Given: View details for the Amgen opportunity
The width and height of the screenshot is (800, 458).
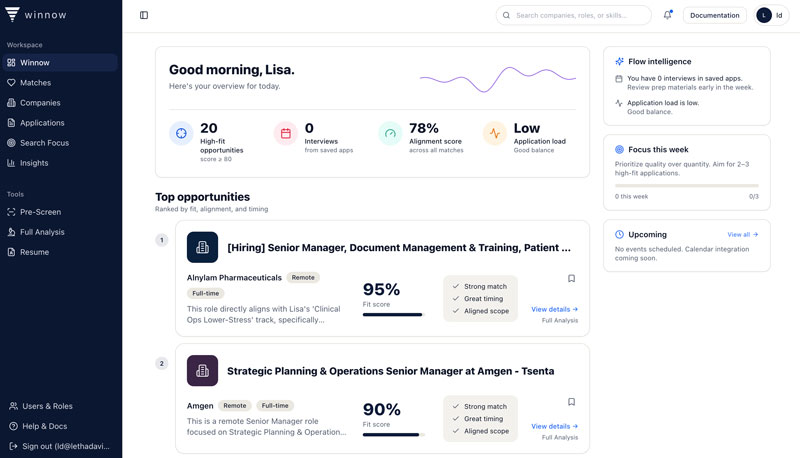Looking at the screenshot, I should [554, 426].
